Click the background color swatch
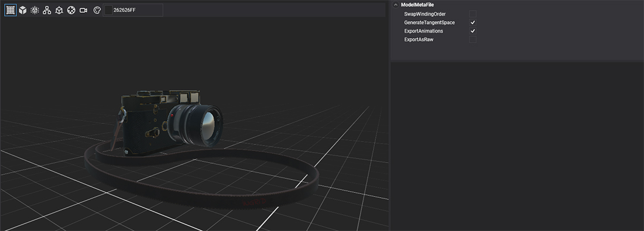This screenshot has width=644, height=231. click(x=108, y=11)
